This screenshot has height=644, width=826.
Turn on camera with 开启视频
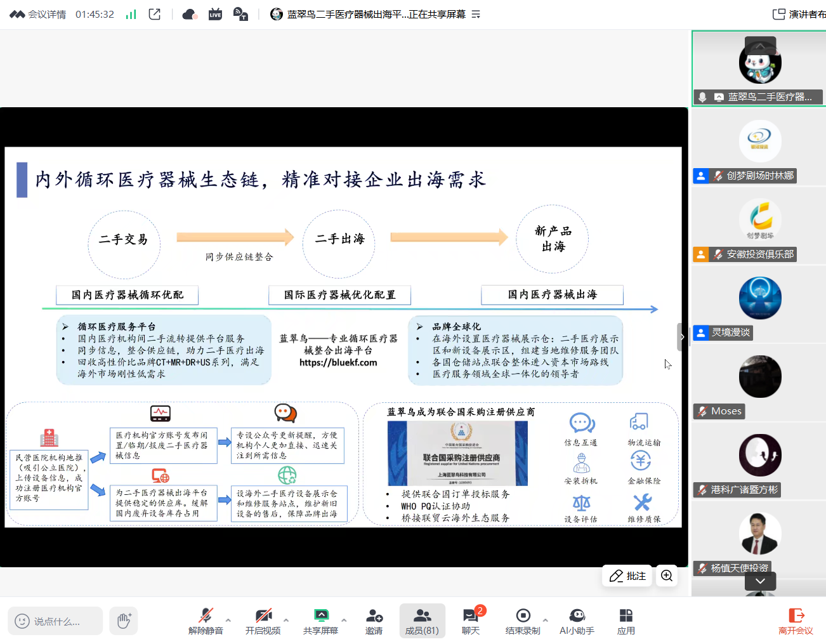263,621
